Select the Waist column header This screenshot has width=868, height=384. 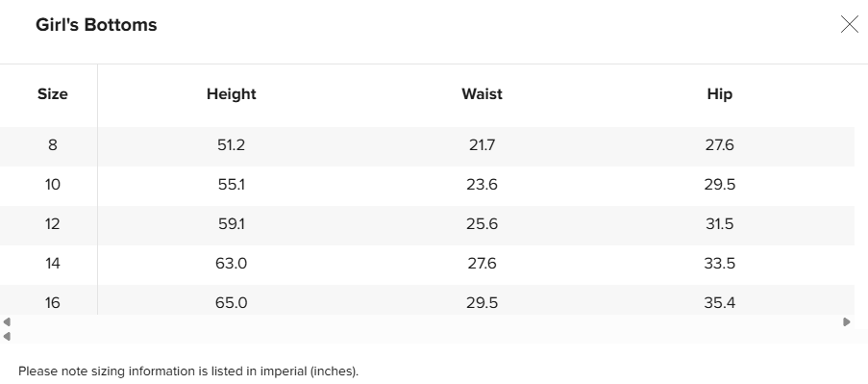483,94
